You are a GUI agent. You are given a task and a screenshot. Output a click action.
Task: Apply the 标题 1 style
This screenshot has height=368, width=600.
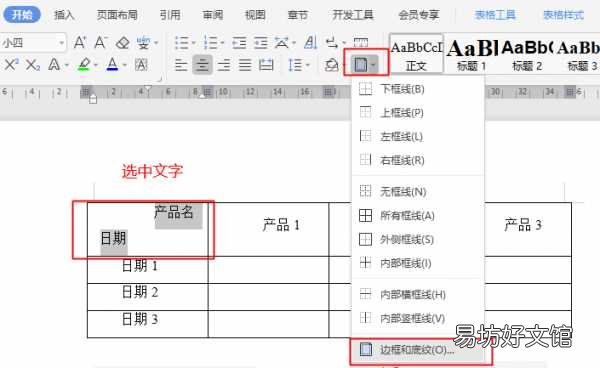[471, 55]
